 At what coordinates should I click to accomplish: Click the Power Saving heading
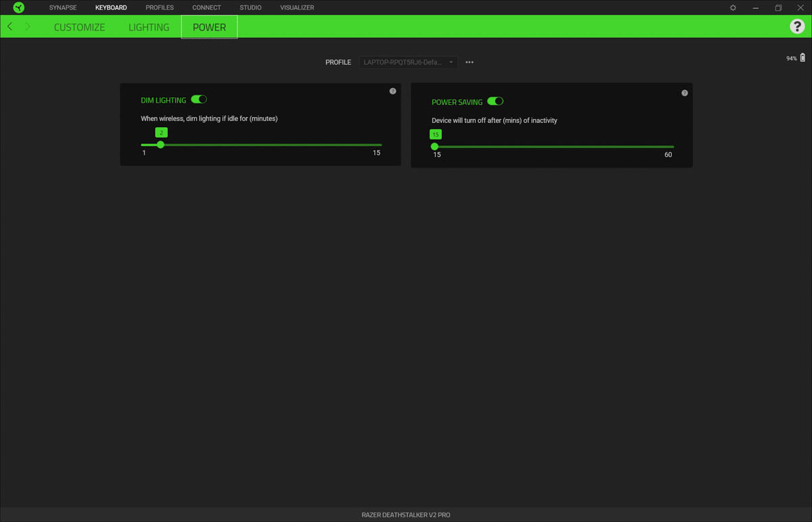[x=457, y=102]
